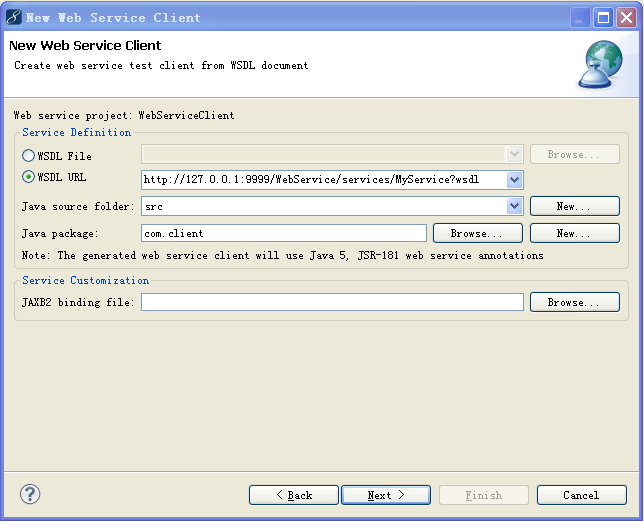Click the MyEclipse title bar icon
Image resolution: width=644 pixels, height=521 pixels.
click(x=14, y=18)
